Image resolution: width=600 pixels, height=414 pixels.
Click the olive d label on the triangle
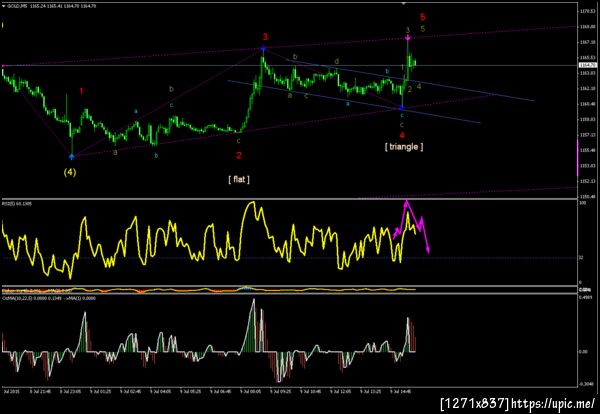(x=336, y=61)
